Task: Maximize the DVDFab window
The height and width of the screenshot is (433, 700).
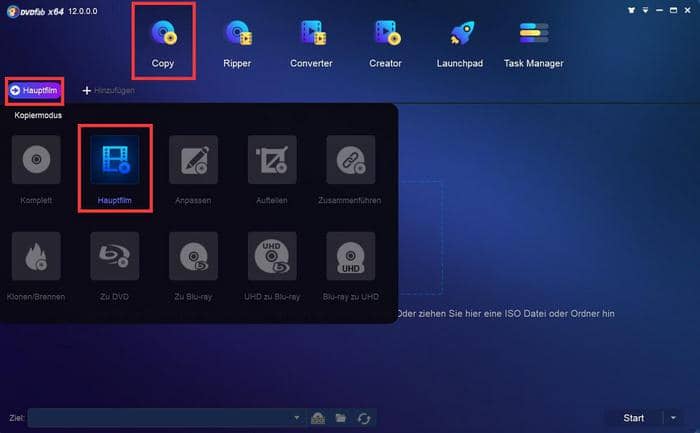Action: [x=673, y=10]
